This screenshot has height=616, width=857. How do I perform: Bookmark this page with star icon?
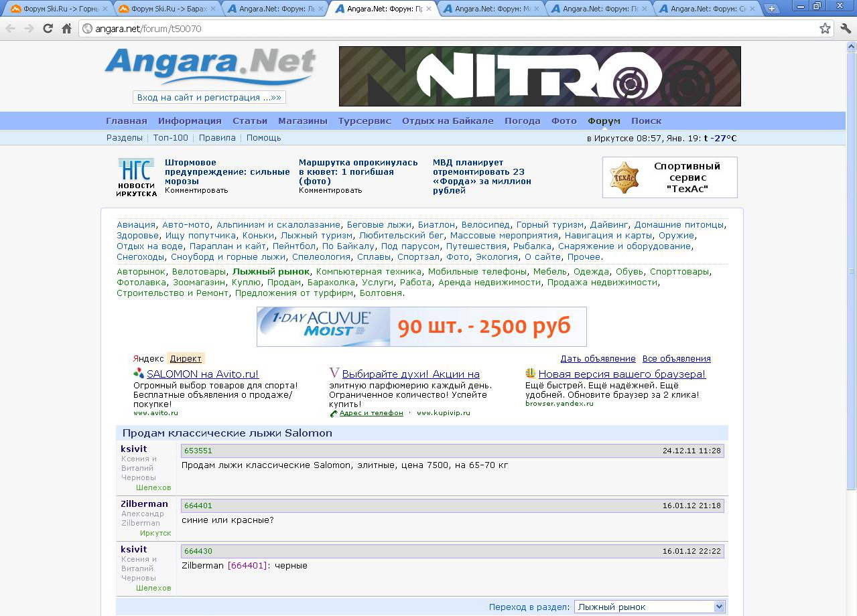click(825, 29)
